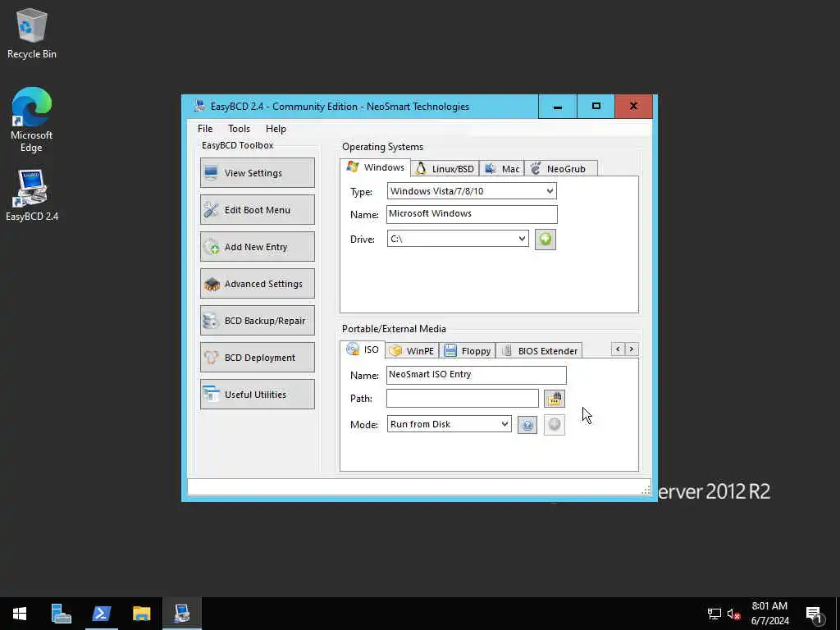Click the NeoSmart ISO Entry name field

476,375
